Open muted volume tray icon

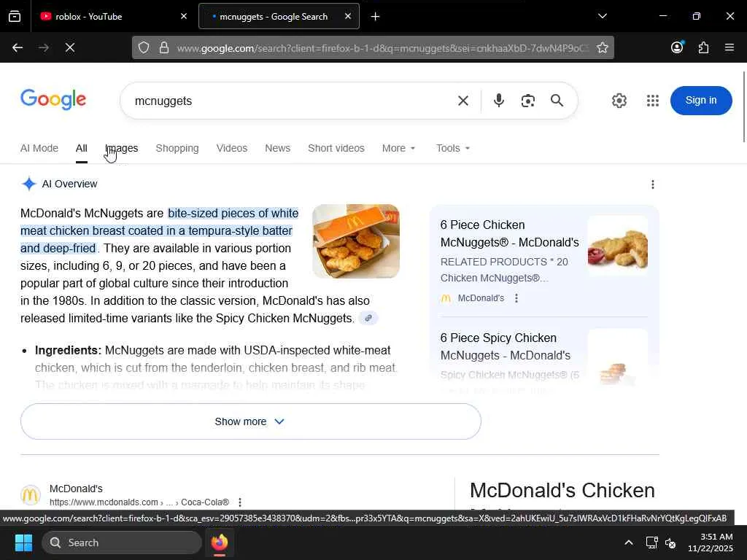coord(671,542)
